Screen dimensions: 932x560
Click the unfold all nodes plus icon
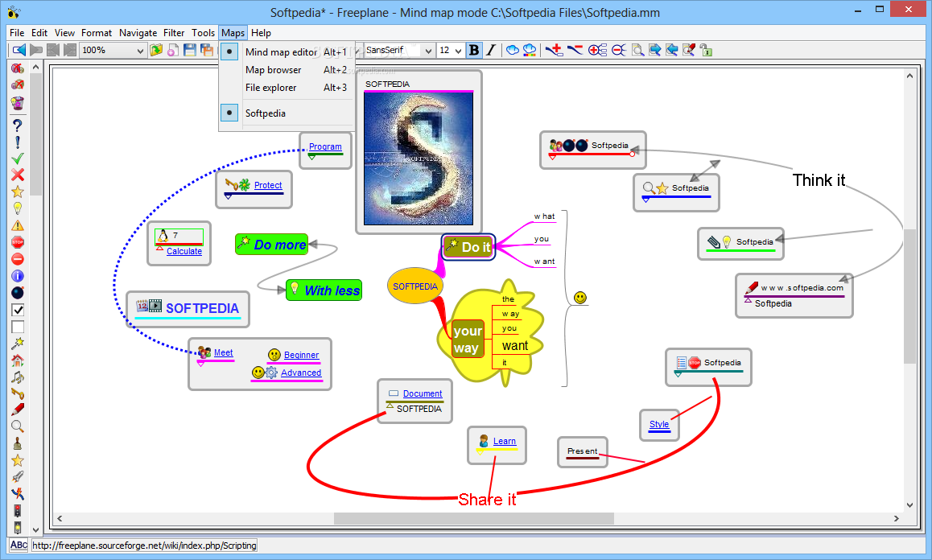click(x=597, y=51)
